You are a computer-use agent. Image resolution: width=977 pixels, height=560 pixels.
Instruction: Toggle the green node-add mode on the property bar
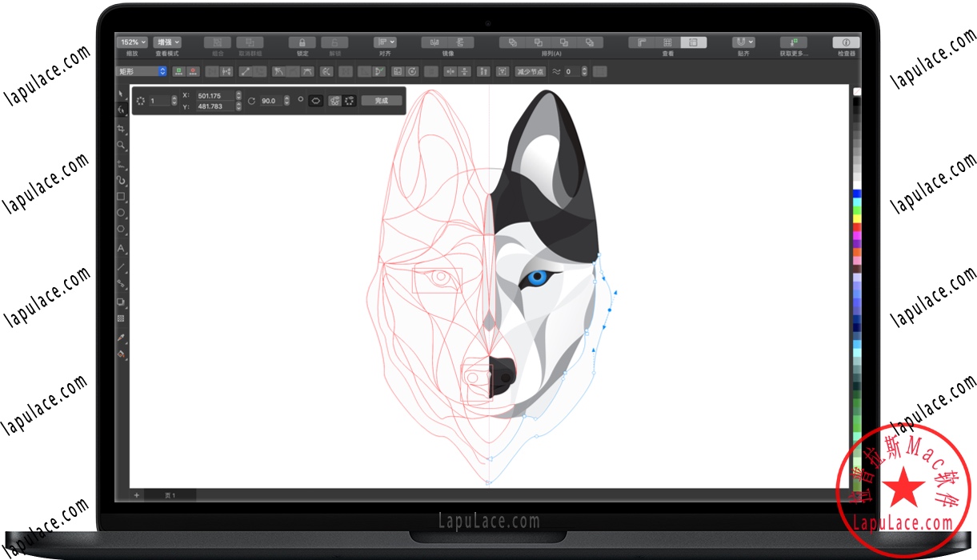178,71
